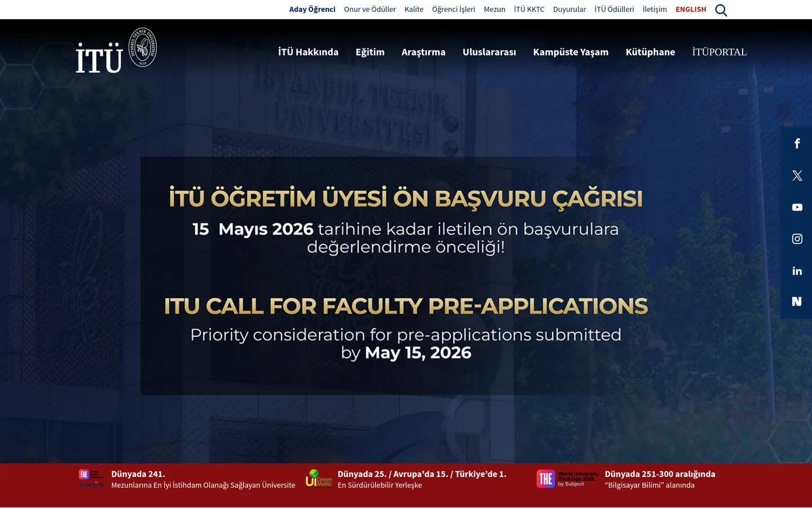Click the İTÜ logo with seal
812x508 pixels.
pyautogui.click(x=116, y=50)
